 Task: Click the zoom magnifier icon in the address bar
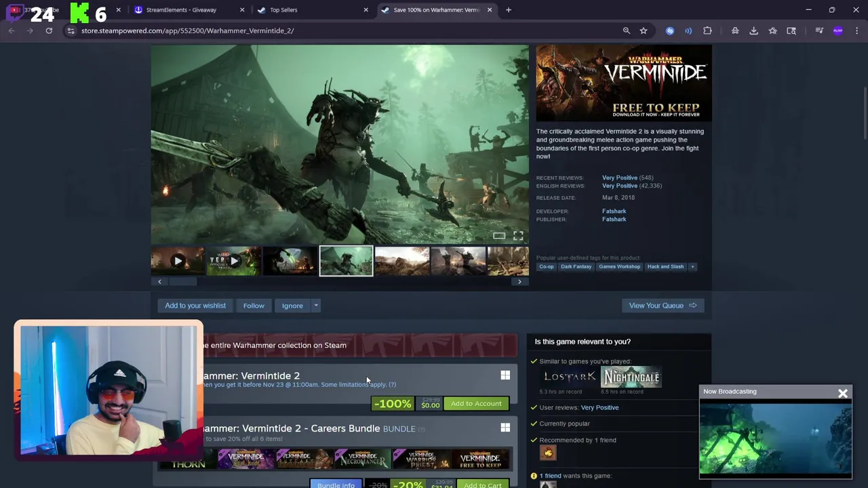point(627,30)
